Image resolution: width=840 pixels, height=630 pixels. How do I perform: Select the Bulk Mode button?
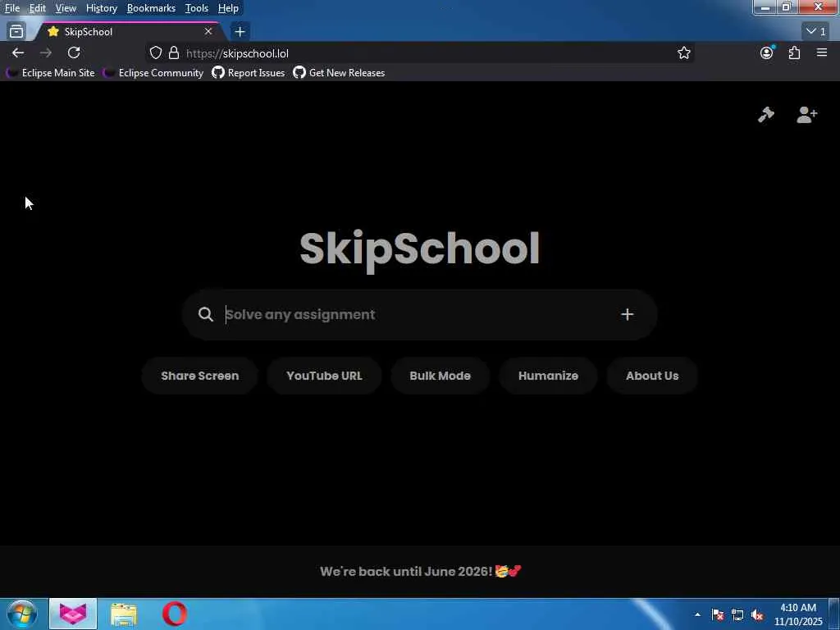coord(440,376)
